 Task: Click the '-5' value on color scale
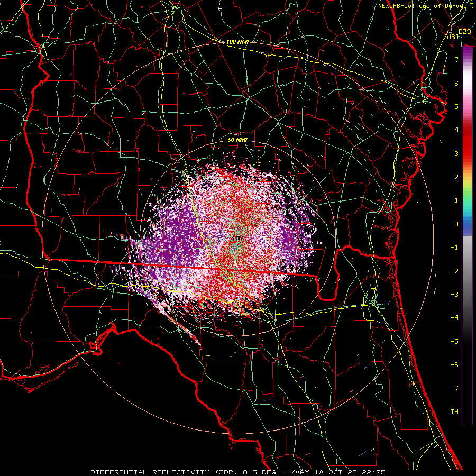click(x=454, y=341)
